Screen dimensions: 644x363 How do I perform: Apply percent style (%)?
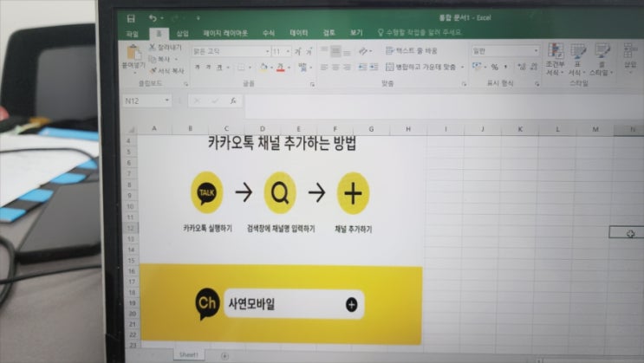pos(495,67)
